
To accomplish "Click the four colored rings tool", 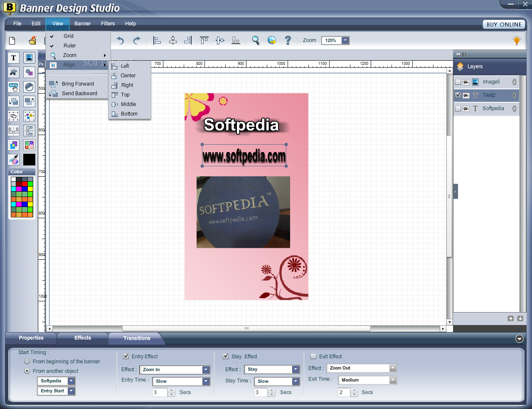I will [29, 145].
